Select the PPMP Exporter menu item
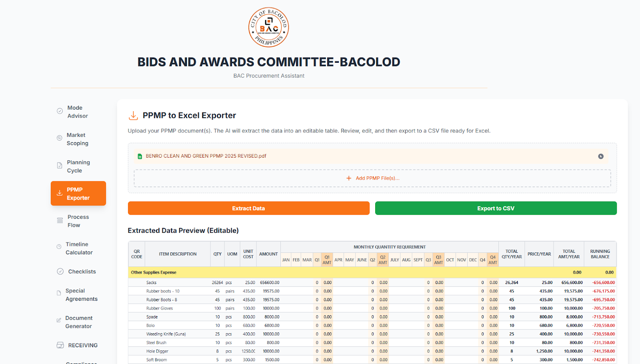 pos(78,194)
